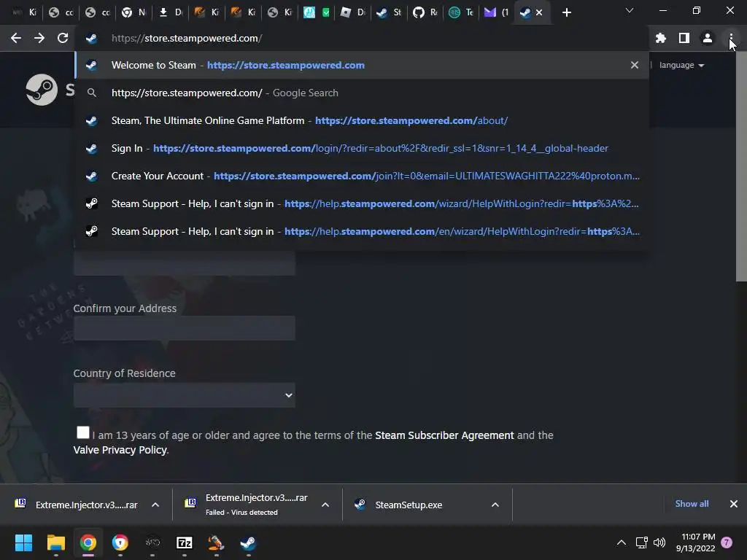Open the Chrome profile avatar menu
This screenshot has height=560, width=747.
click(708, 38)
